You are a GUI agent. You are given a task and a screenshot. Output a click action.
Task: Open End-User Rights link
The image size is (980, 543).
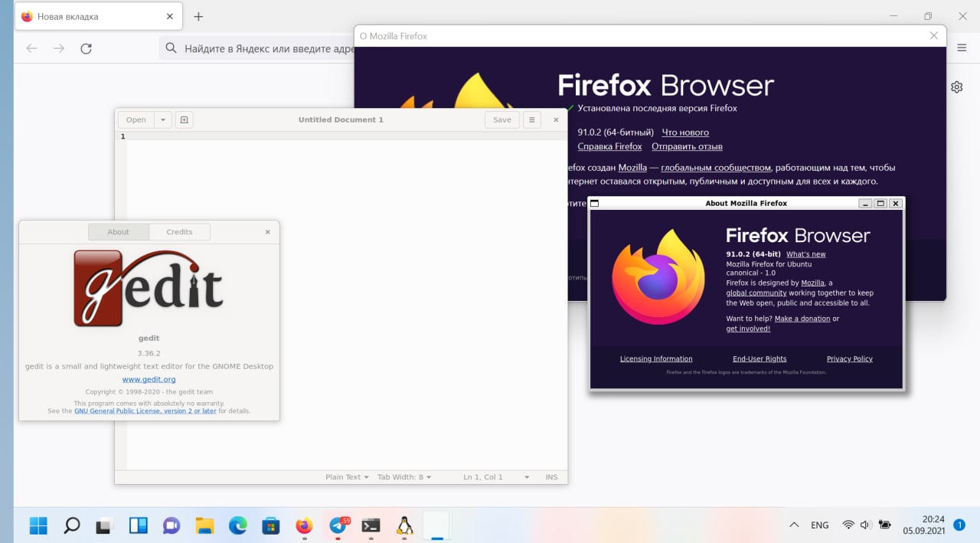tap(759, 359)
